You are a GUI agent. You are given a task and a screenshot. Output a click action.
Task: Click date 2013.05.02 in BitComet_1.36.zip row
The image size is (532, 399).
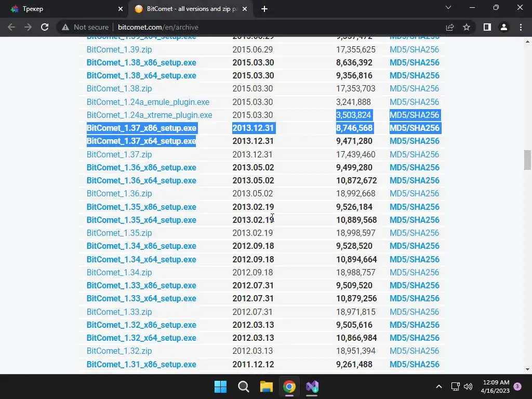click(x=252, y=193)
